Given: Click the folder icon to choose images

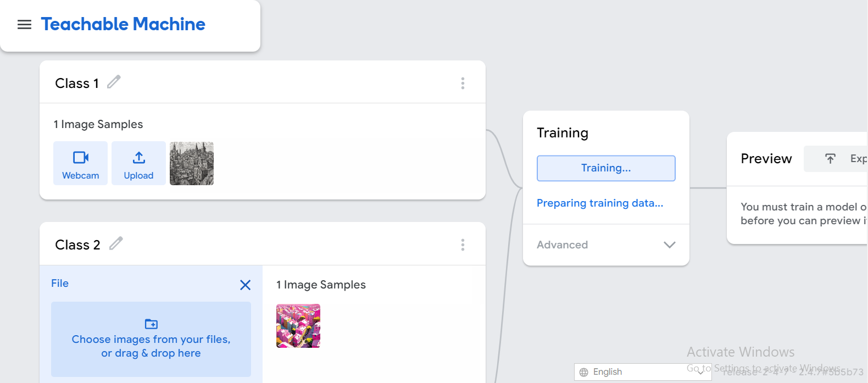Looking at the screenshot, I should [x=151, y=324].
